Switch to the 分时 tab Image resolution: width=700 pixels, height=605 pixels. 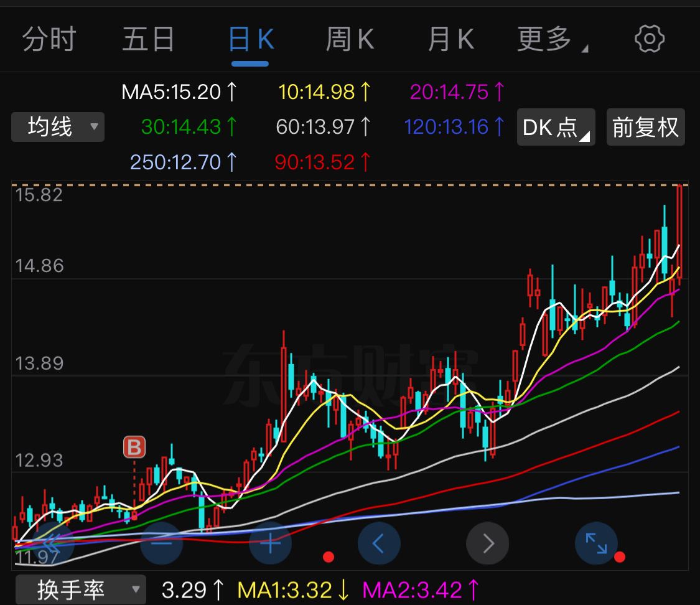[x=49, y=39]
